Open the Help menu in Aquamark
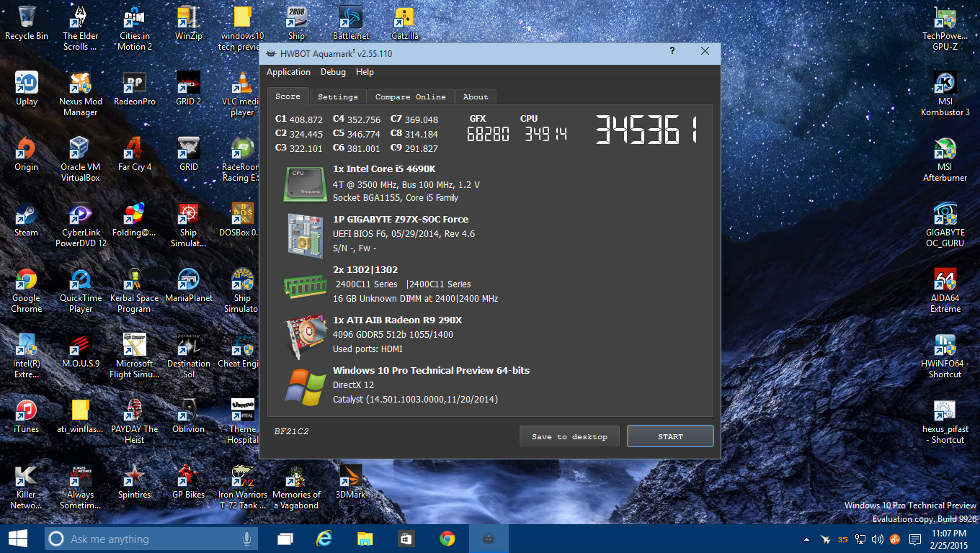 coord(365,72)
